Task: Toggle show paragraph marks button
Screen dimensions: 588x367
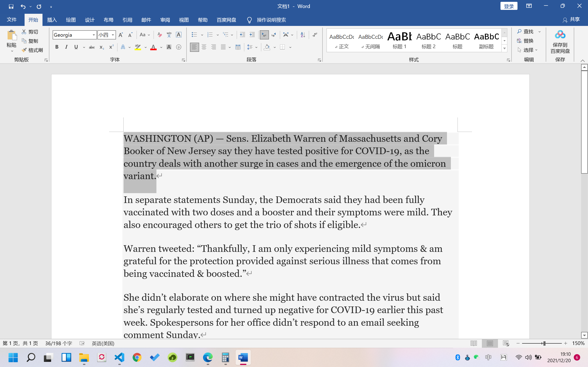Action: pyautogui.click(x=315, y=35)
